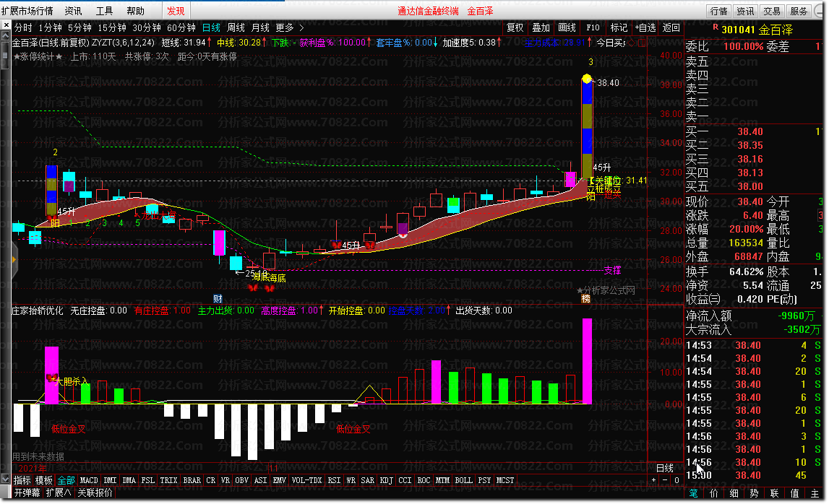Select the DMI indicator

coord(110,480)
